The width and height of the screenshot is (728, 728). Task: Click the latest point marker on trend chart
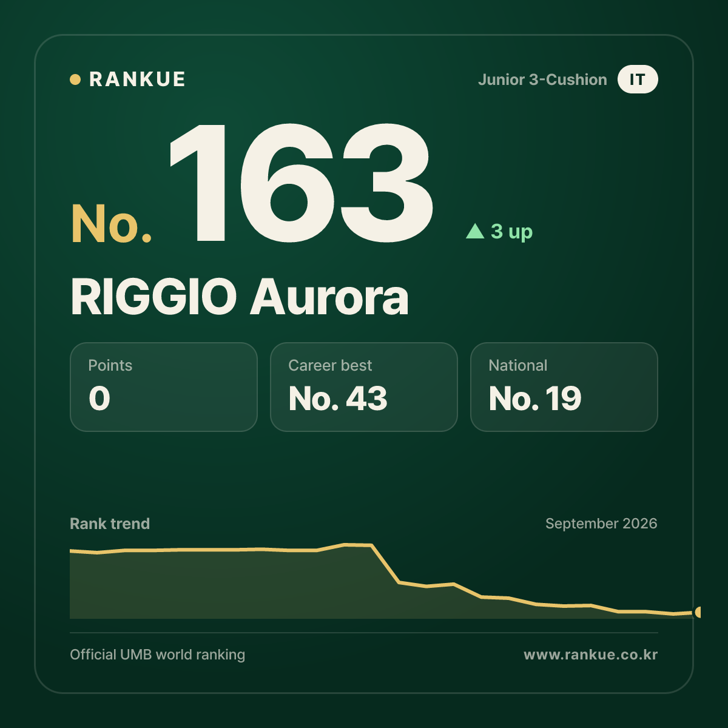[698, 612]
